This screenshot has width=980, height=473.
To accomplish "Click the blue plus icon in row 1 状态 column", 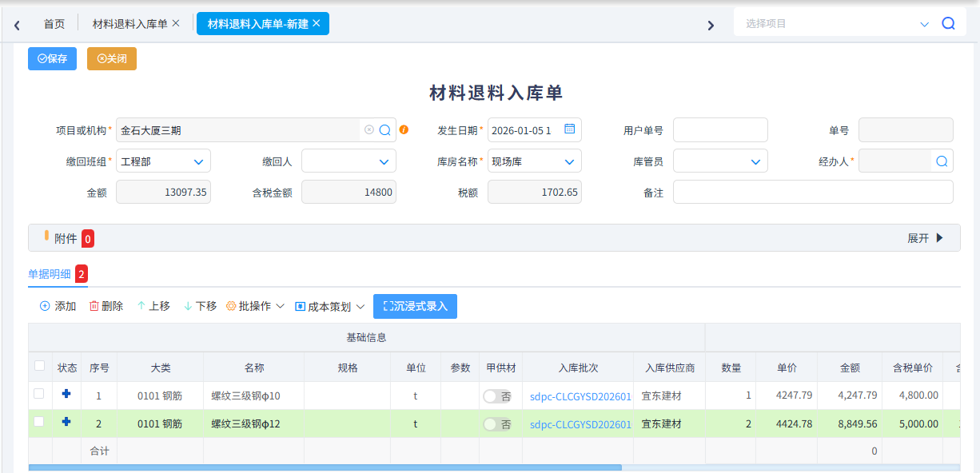I will tap(67, 395).
